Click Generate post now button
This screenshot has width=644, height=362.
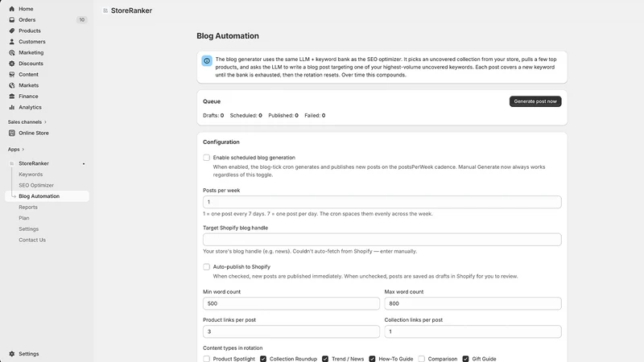(x=535, y=101)
